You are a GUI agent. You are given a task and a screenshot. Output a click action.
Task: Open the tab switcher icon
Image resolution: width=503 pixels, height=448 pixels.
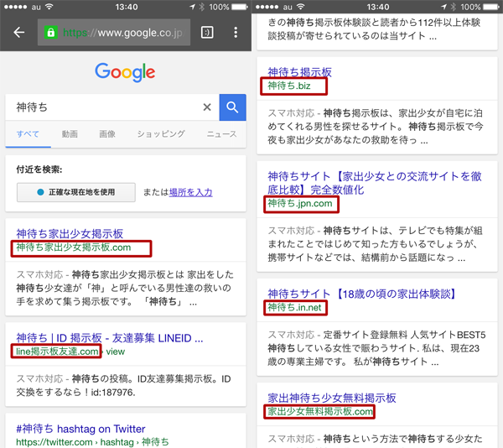coord(207,33)
